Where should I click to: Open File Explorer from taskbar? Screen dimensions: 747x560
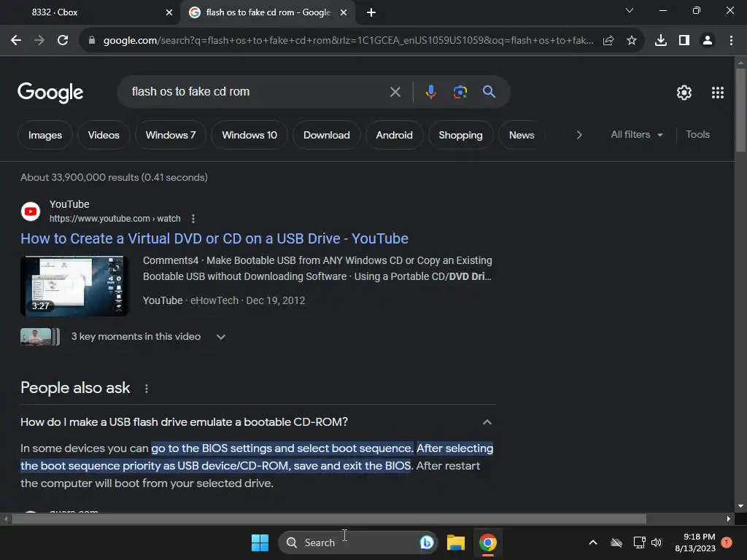[x=455, y=542]
